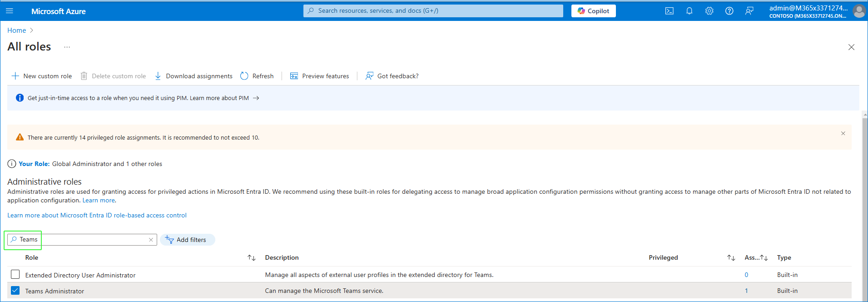
Task: Sort by the Privileged column
Action: coord(731,258)
